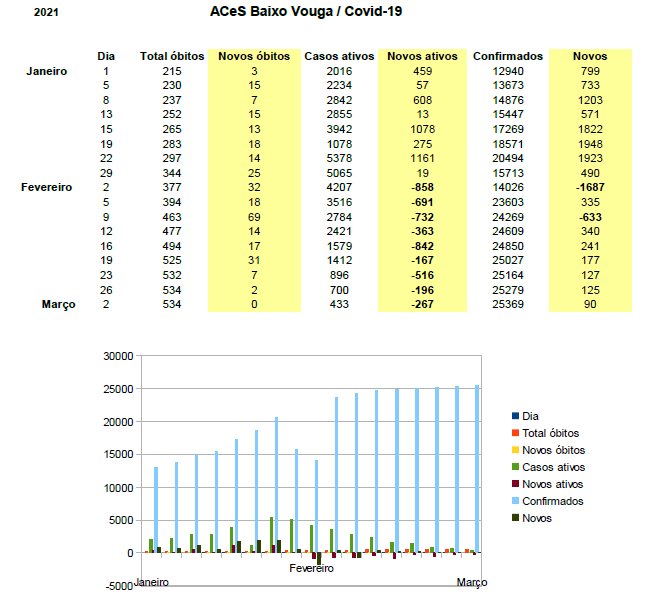Click the Confirmados cell '14026'
This screenshot has height=595, width=651.
(x=508, y=187)
